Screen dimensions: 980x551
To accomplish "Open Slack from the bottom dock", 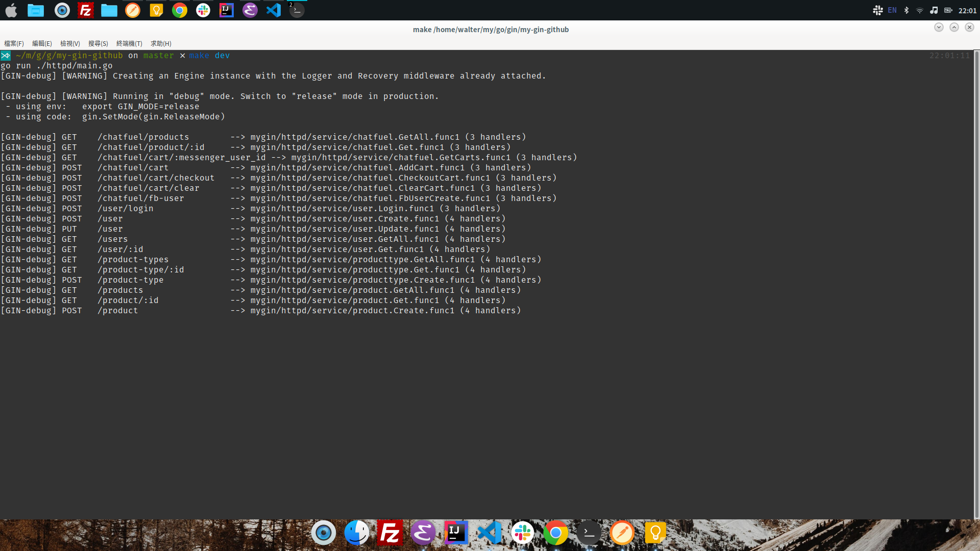I will [523, 533].
